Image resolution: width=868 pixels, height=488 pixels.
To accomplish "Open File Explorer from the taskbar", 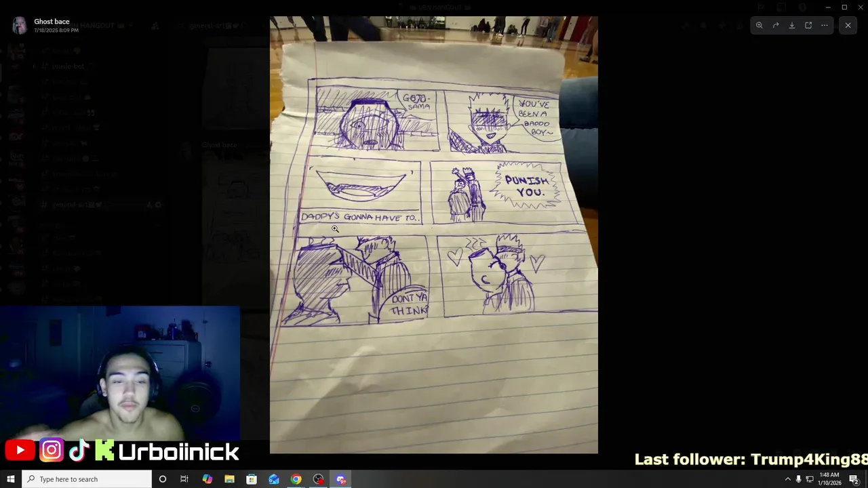I will coord(229,479).
